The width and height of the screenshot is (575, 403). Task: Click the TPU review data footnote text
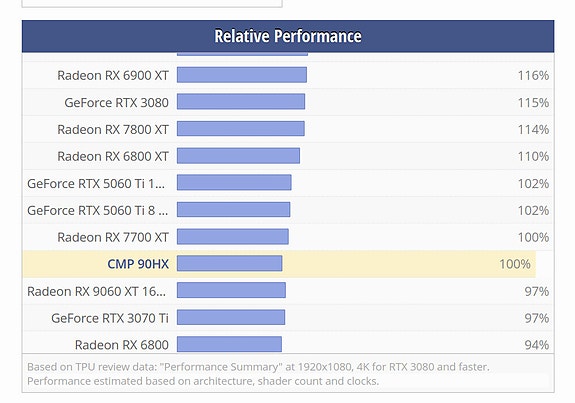(258, 374)
